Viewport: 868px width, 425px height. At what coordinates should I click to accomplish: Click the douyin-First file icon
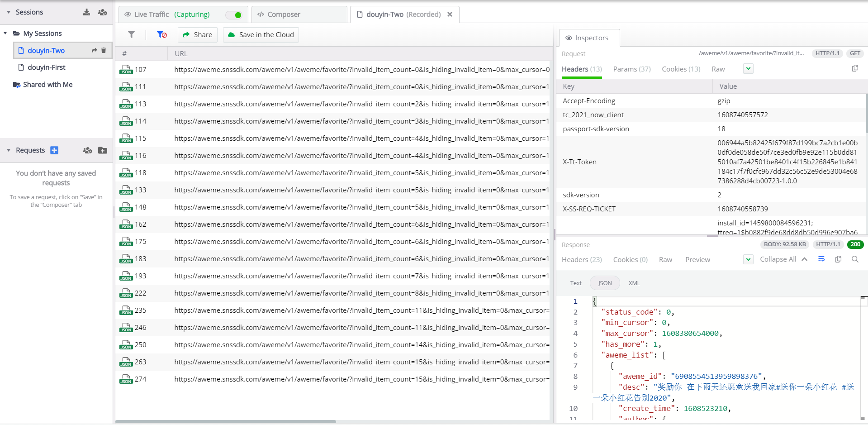[x=21, y=67]
